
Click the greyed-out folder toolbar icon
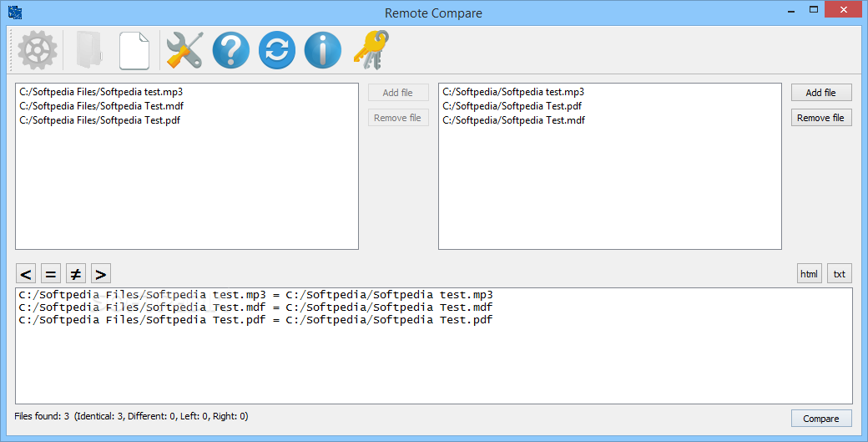click(89, 50)
